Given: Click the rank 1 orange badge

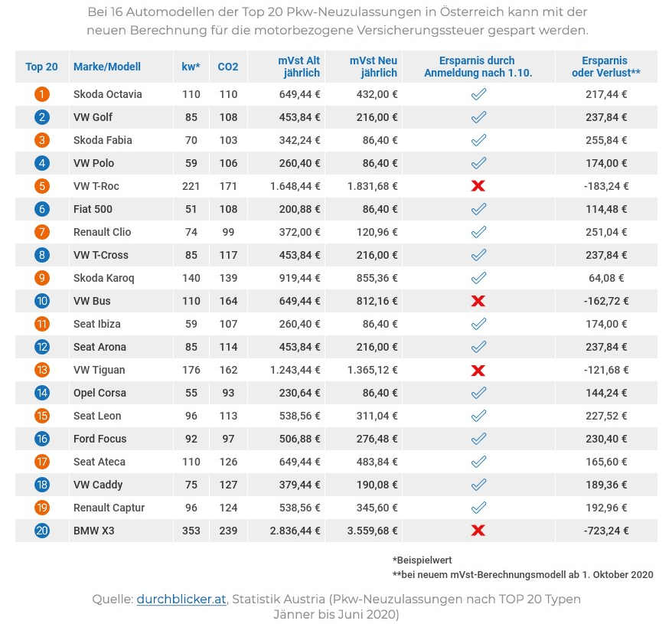Looking at the screenshot, I should coord(41,94).
